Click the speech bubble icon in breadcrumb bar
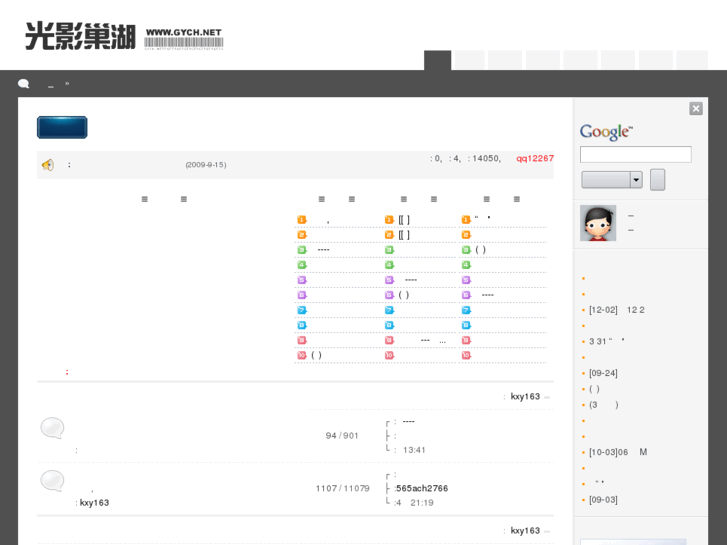 (x=24, y=84)
